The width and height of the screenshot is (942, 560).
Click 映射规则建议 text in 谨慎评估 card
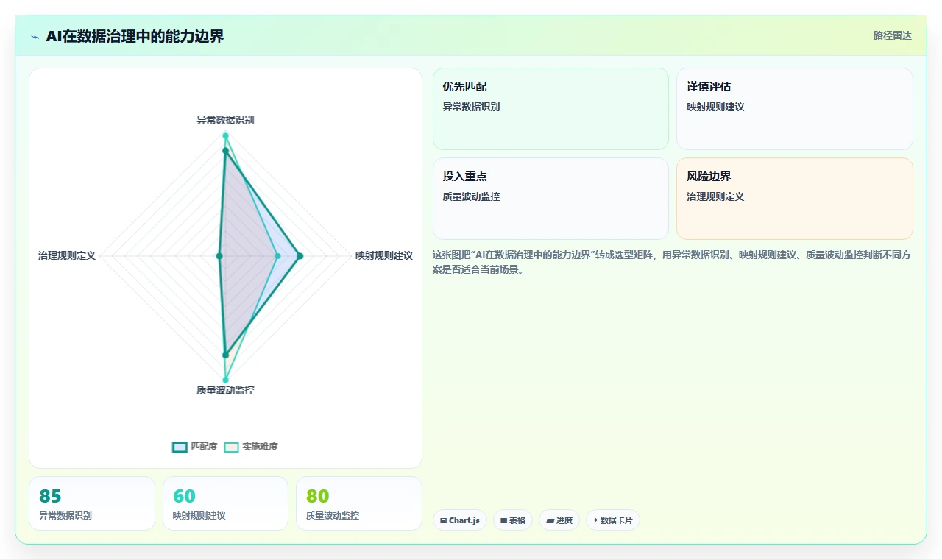point(715,107)
